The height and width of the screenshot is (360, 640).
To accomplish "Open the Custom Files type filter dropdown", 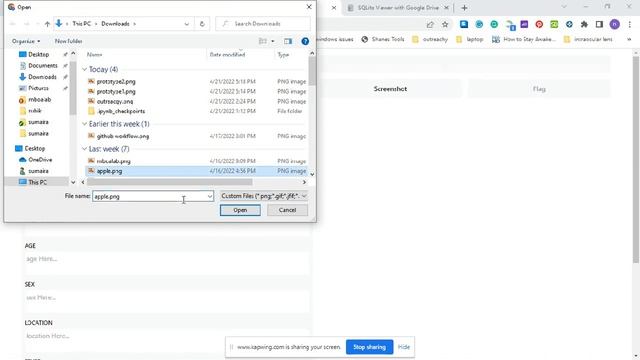I will [264, 196].
